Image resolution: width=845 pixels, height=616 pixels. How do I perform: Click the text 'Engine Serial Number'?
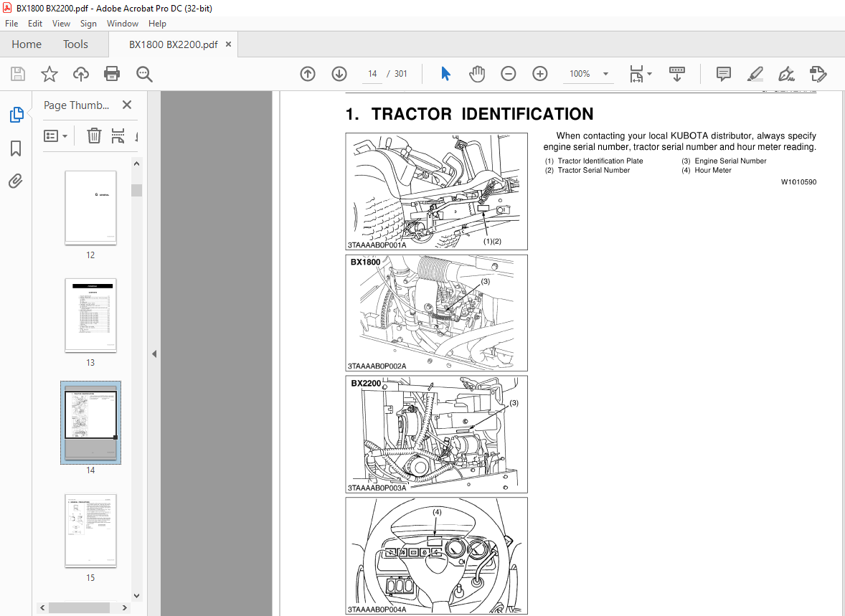tap(730, 161)
